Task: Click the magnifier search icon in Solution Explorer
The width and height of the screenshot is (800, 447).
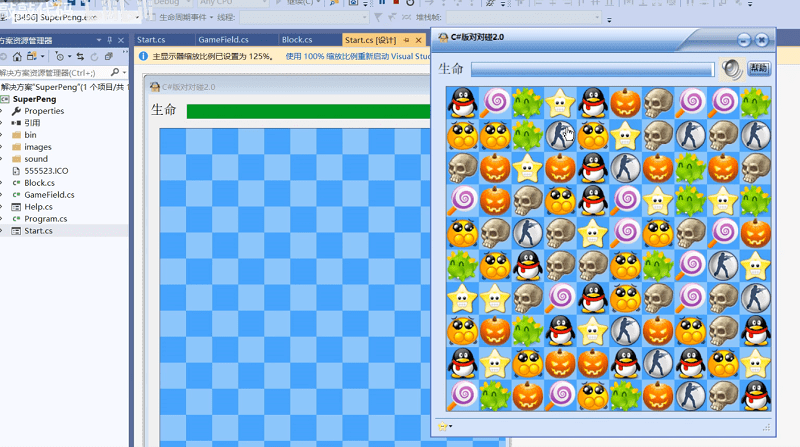Action: pos(115,72)
